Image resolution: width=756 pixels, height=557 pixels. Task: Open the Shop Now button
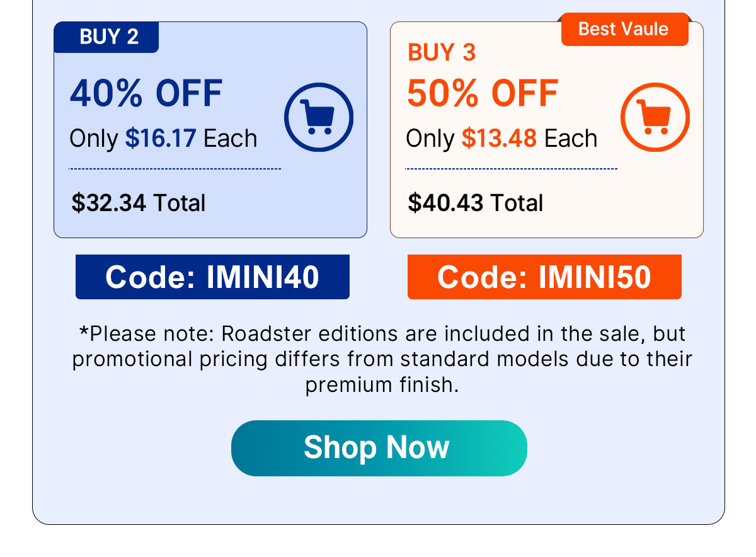379,448
